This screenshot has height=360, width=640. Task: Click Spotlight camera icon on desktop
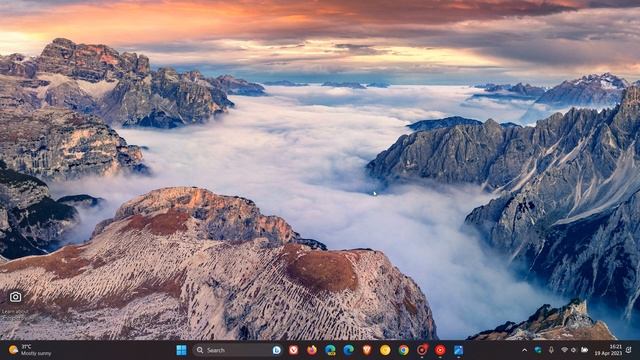[x=16, y=297]
